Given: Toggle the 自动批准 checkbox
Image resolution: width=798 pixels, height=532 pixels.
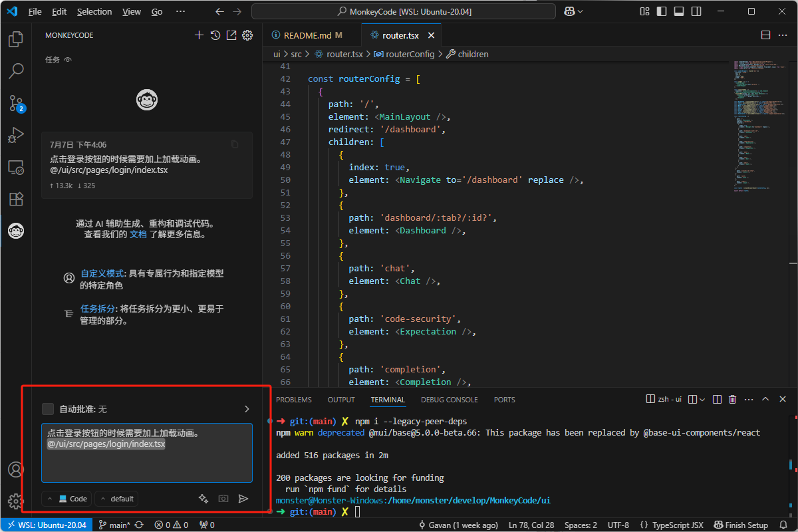Looking at the screenshot, I should pyautogui.click(x=48, y=409).
